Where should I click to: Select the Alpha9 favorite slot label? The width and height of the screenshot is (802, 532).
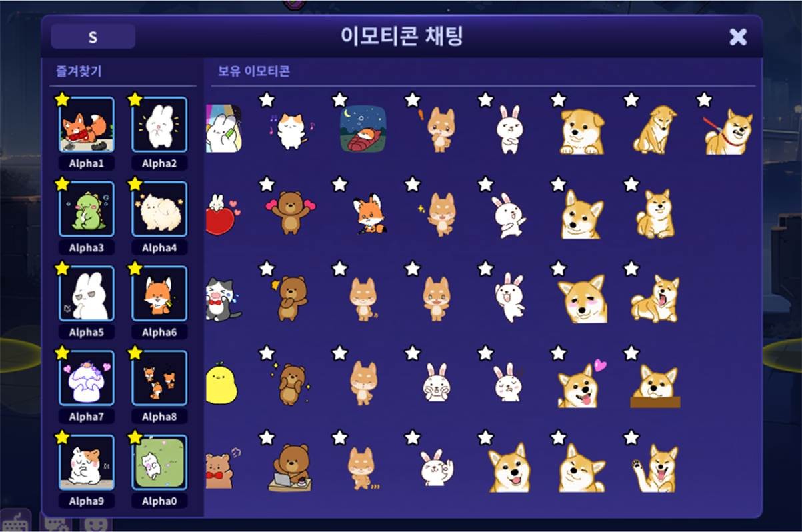(x=87, y=501)
